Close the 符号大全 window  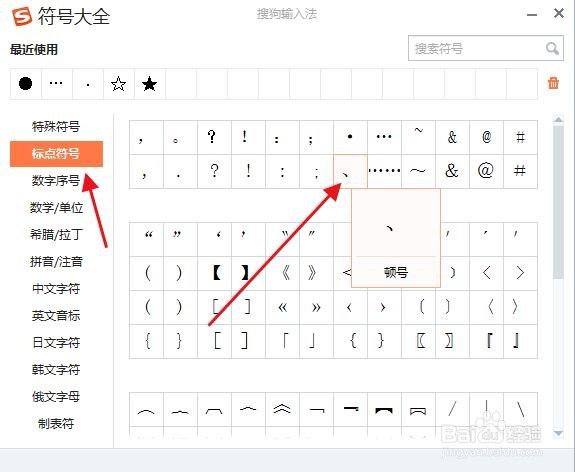point(559,14)
